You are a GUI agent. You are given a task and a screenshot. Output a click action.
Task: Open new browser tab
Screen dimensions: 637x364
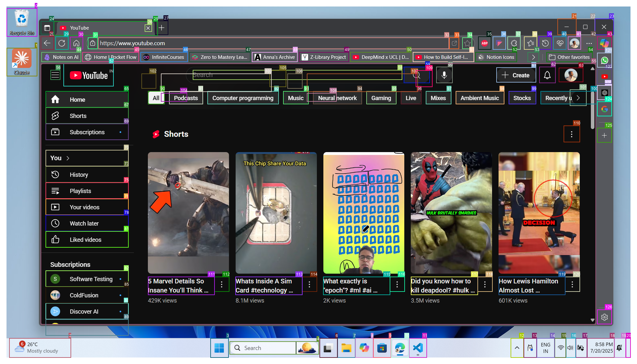click(x=162, y=28)
